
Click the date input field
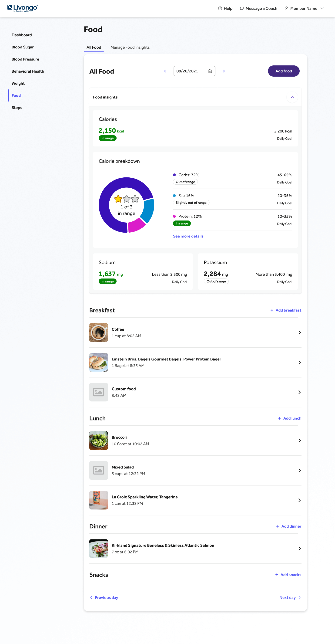coord(189,71)
